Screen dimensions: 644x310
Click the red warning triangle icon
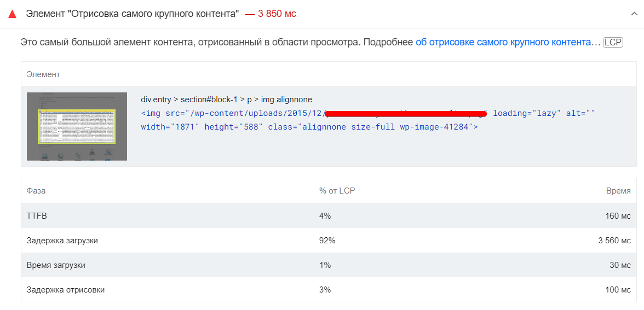click(12, 14)
